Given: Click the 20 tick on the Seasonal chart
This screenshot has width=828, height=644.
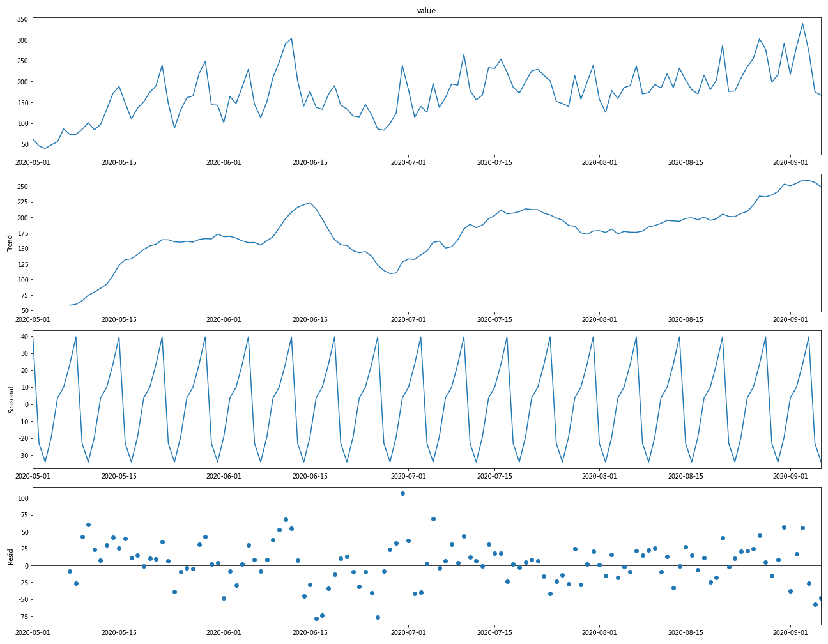Looking at the screenshot, I should (x=25, y=371).
